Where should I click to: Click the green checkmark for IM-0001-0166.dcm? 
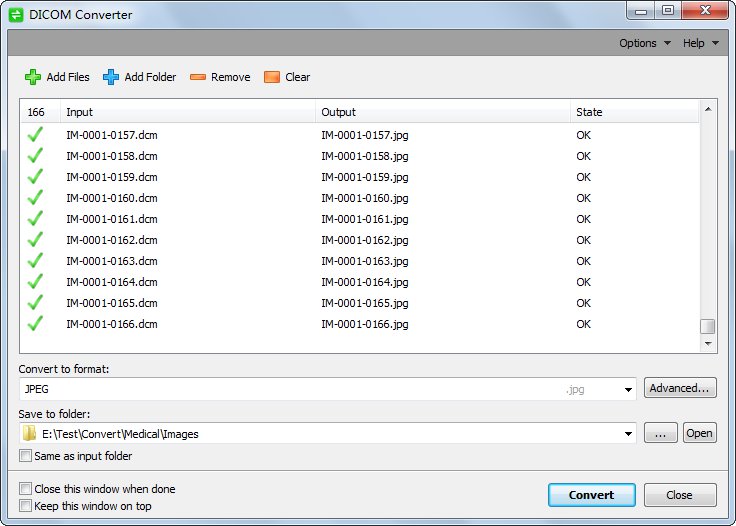35,324
